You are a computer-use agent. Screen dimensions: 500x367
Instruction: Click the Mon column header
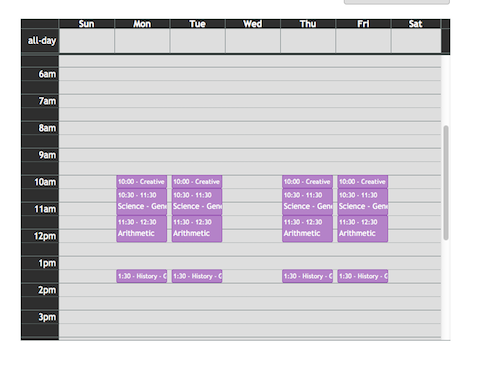point(142,24)
